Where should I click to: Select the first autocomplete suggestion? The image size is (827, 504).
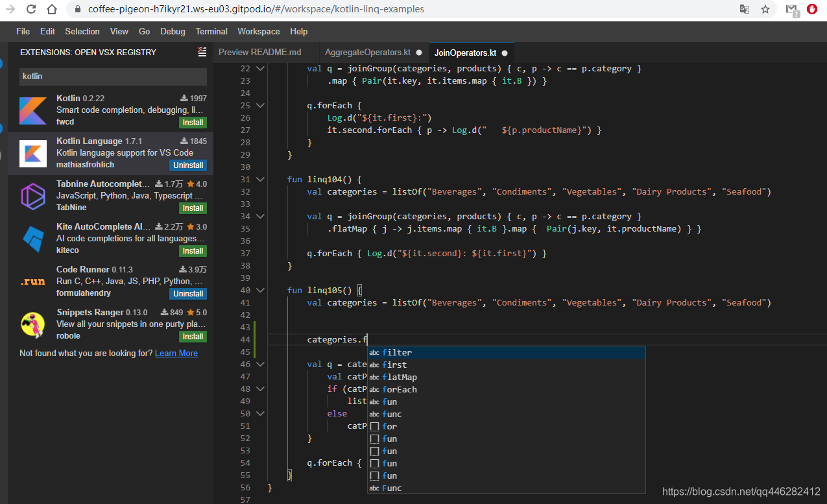point(507,365)
